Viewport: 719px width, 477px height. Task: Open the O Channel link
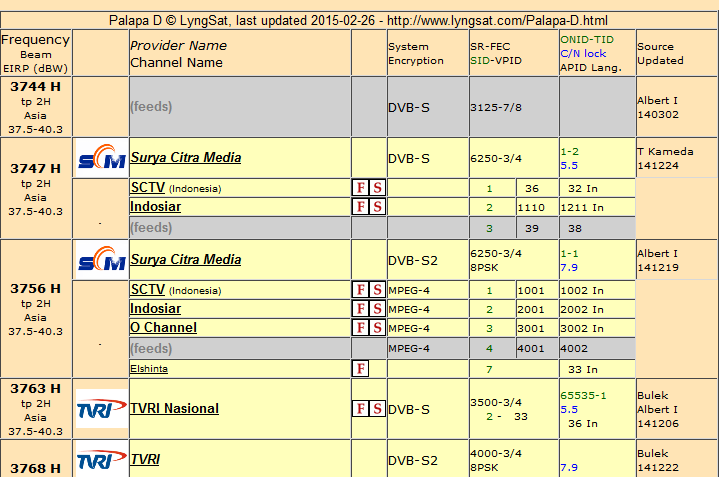click(x=164, y=327)
